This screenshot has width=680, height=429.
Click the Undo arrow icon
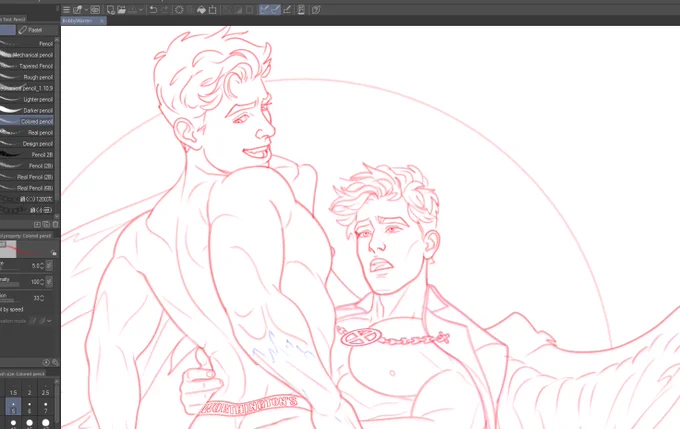[x=153, y=10]
